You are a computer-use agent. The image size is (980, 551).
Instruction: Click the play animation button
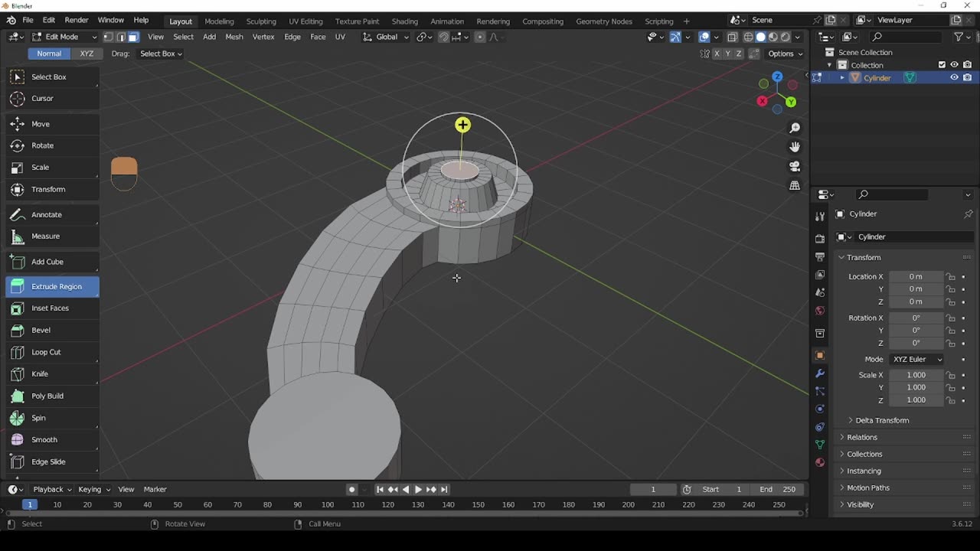pos(418,489)
